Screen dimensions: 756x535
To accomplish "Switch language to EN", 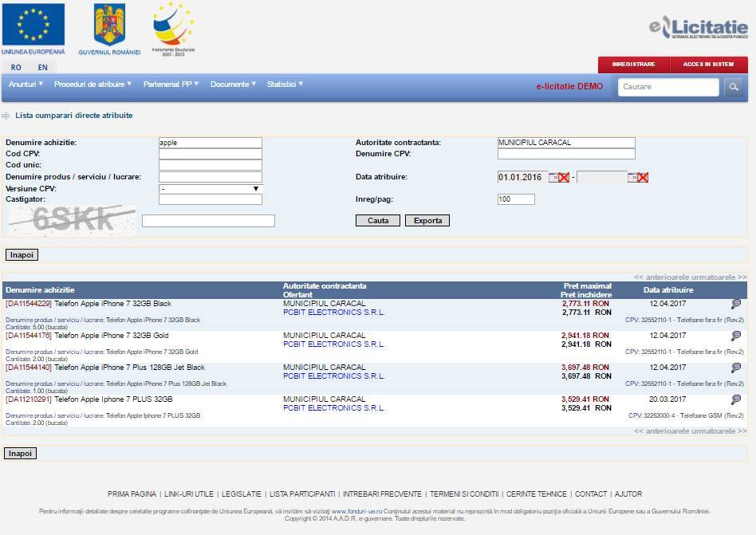I will tap(43, 68).
